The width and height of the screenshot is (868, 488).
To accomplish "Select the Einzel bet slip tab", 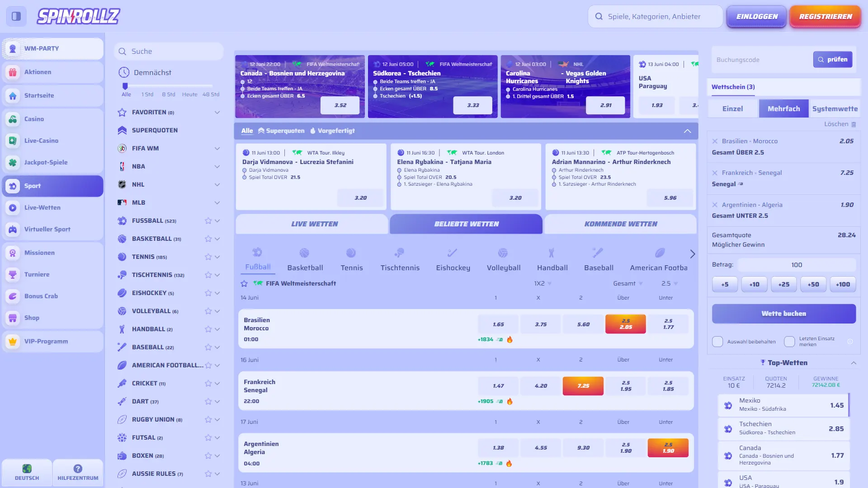I will [732, 109].
